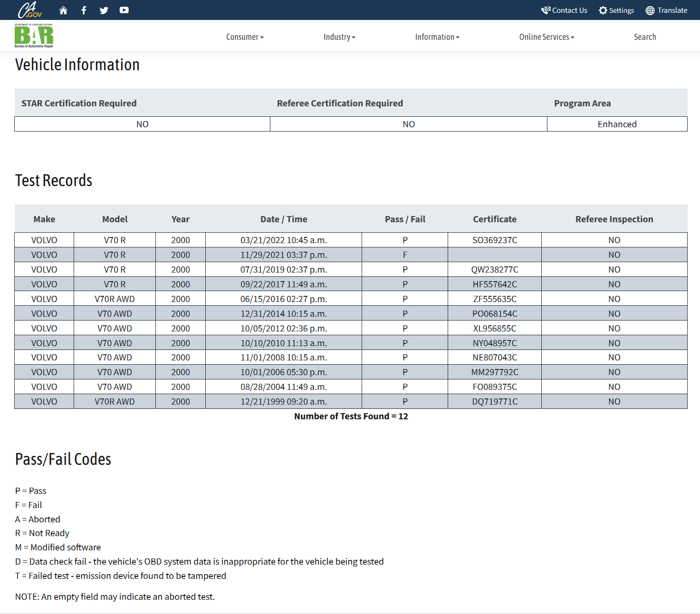Click the Certificate column header

494,219
